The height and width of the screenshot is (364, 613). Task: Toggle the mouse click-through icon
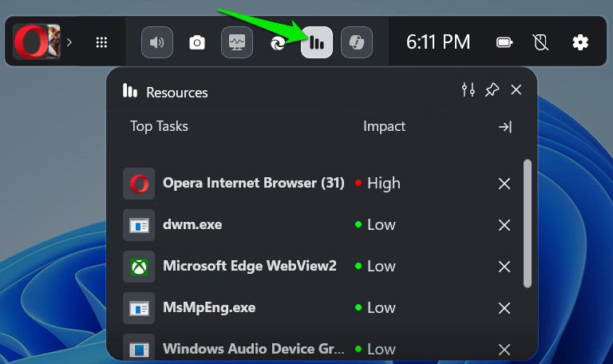click(540, 42)
